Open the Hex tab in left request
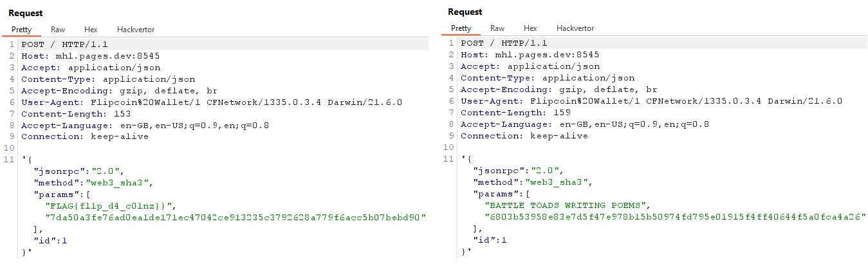The width and height of the screenshot is (868, 264). click(91, 29)
